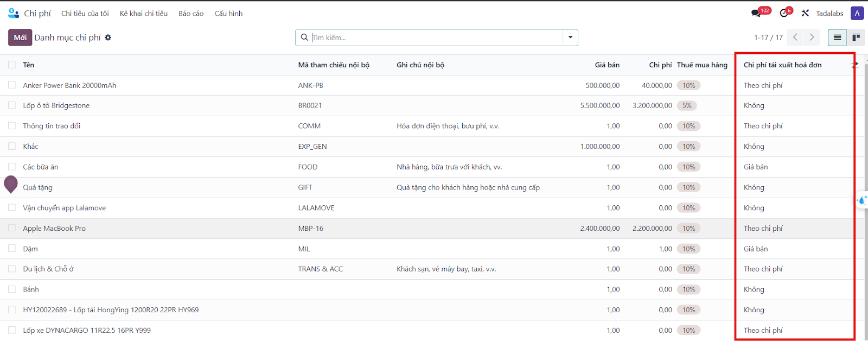
Task: Click cost 2.200.000,00 cell
Action: click(652, 228)
